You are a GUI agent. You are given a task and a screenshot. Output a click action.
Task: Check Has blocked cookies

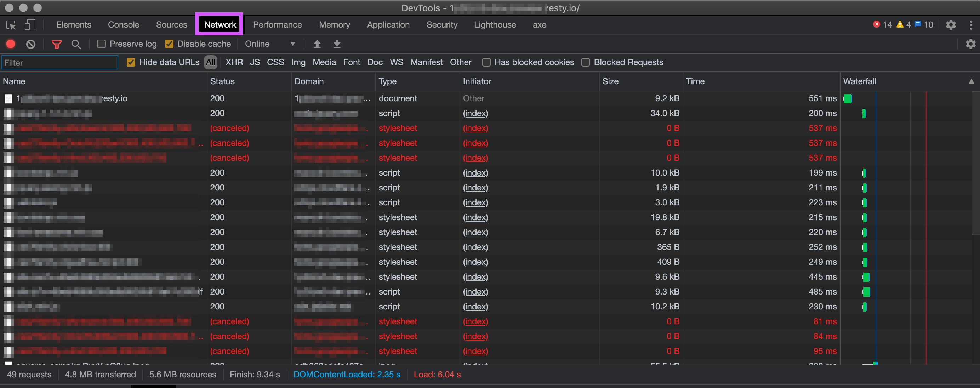click(x=486, y=62)
